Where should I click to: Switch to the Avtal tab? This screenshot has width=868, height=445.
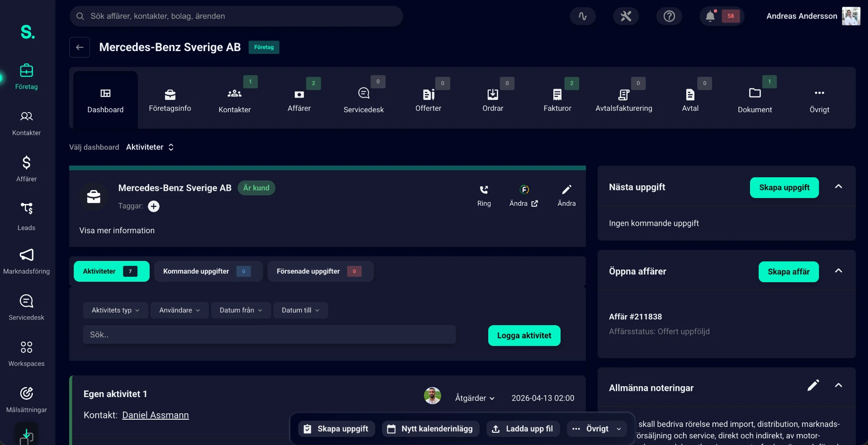coord(690,100)
